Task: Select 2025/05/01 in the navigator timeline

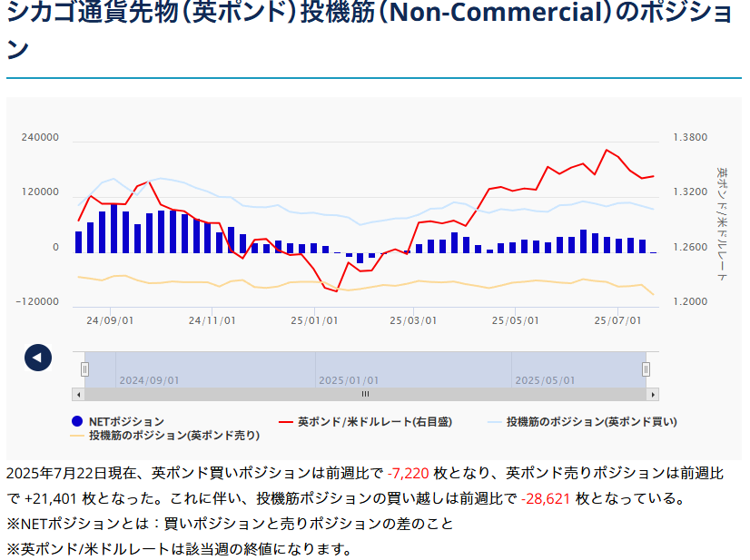Action: [545, 380]
